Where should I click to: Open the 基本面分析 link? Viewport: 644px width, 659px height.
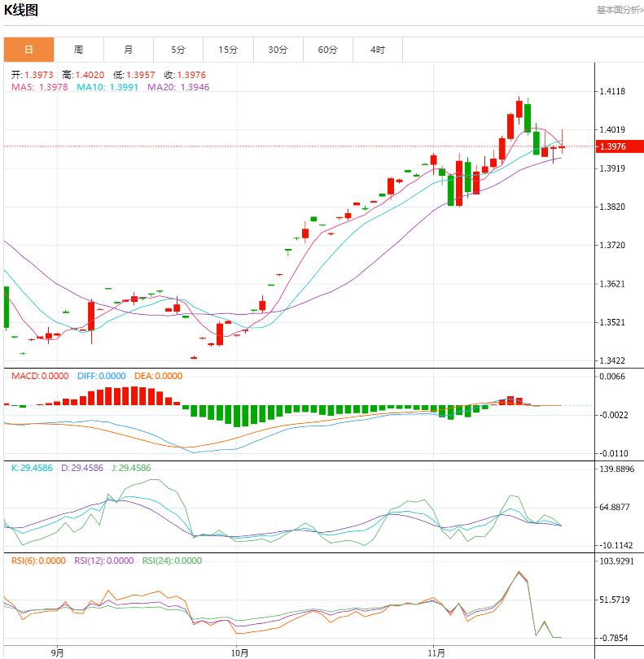pos(620,10)
